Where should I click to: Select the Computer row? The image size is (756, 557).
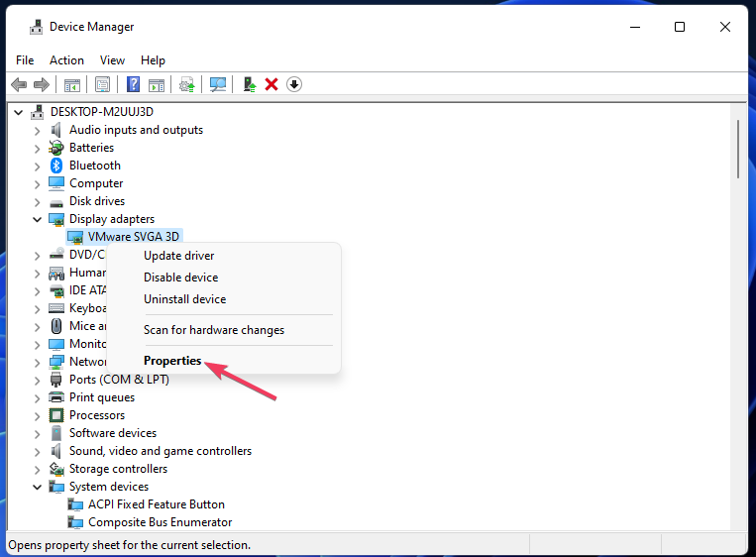96,183
